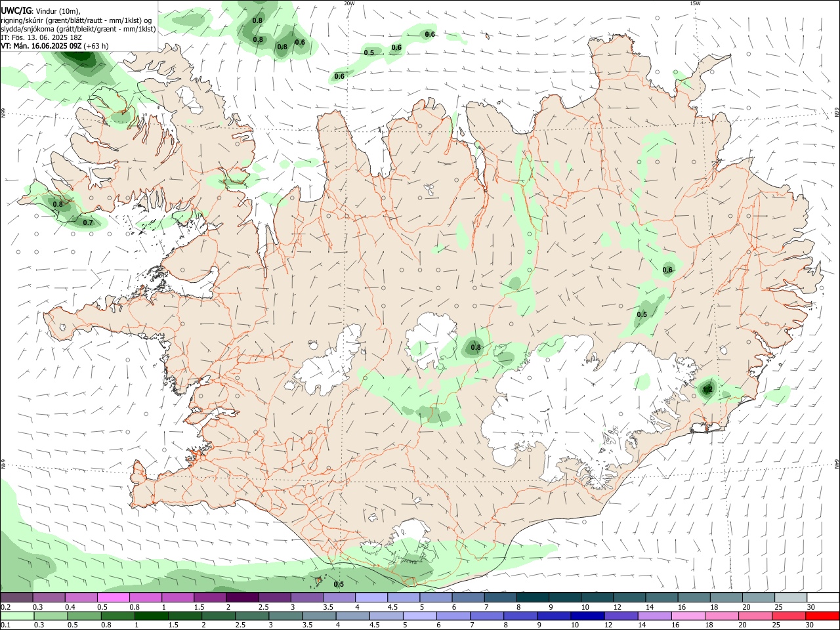Image resolution: width=840 pixels, height=630 pixels.
Task: Click the 0.7 precipitation value in Westfjords
Action: coord(88,223)
